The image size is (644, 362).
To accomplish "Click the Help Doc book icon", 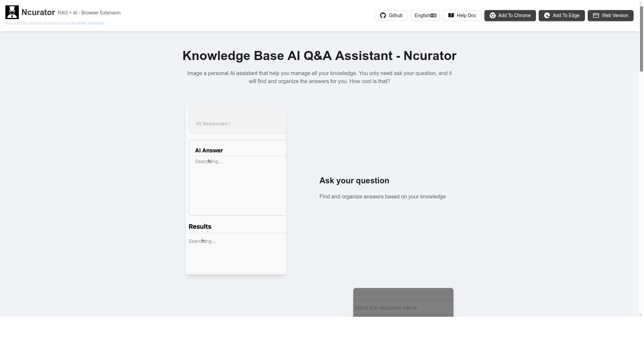I will (x=451, y=15).
